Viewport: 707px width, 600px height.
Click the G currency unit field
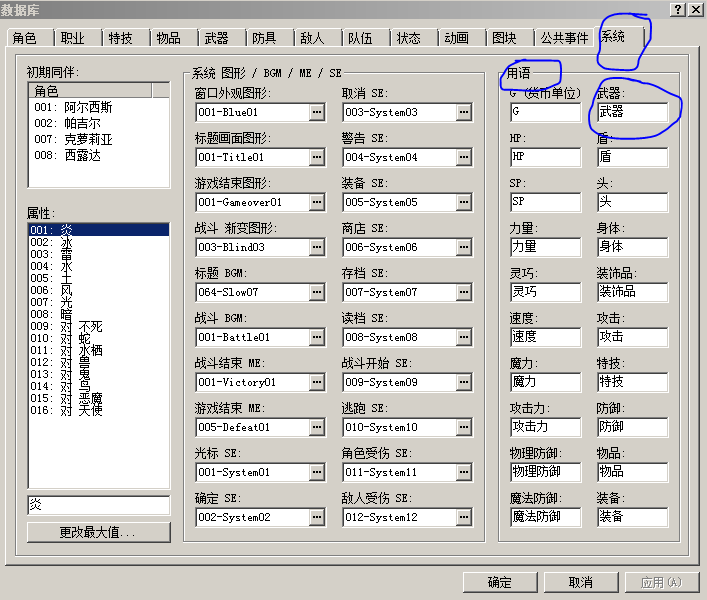(546, 112)
